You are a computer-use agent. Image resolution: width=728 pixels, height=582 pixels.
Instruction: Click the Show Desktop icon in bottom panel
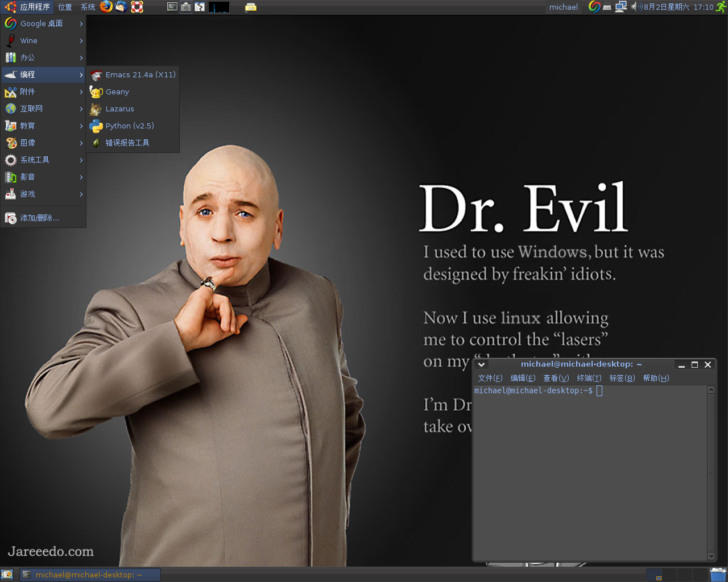(7, 575)
